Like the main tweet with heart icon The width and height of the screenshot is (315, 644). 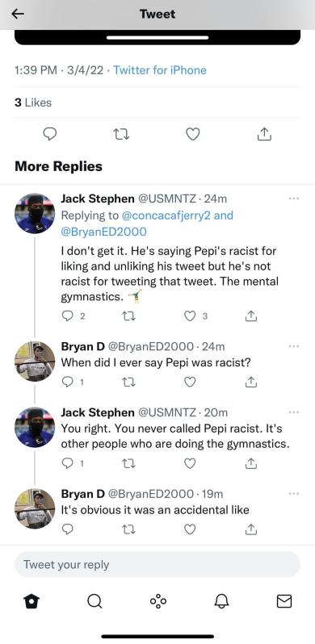pyautogui.click(x=192, y=134)
